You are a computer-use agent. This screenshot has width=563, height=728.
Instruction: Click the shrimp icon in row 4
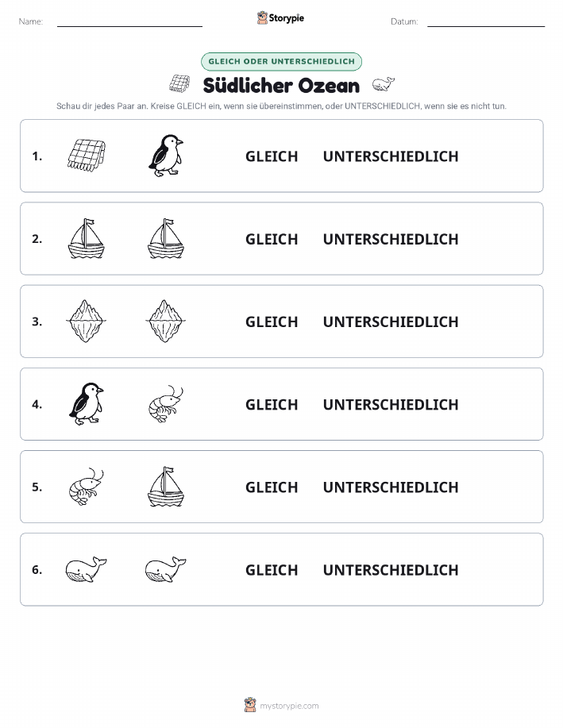pyautogui.click(x=166, y=404)
